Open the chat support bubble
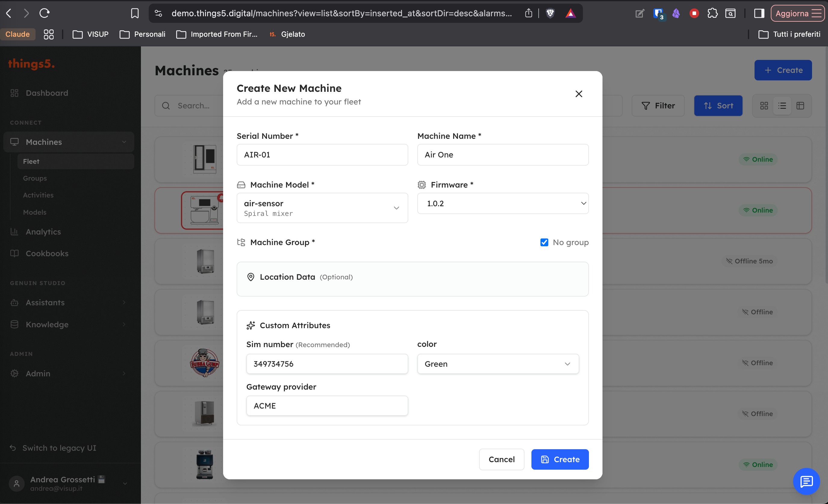Image resolution: width=828 pixels, height=504 pixels. (x=806, y=481)
